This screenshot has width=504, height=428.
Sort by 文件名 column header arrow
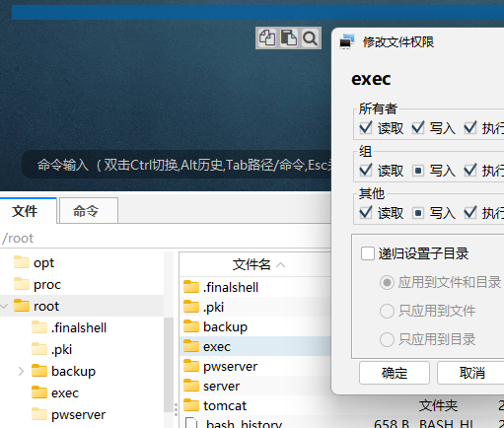tap(281, 265)
